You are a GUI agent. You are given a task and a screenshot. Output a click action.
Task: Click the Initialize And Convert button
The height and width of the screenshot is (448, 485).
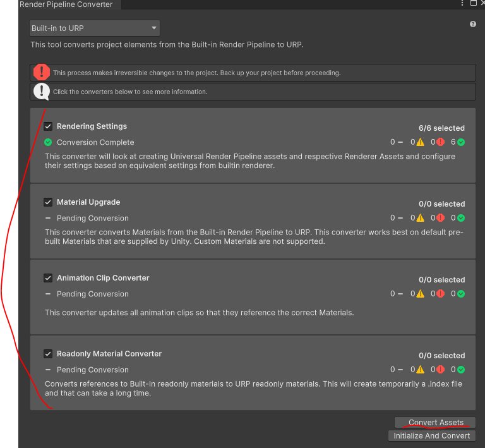click(x=432, y=435)
